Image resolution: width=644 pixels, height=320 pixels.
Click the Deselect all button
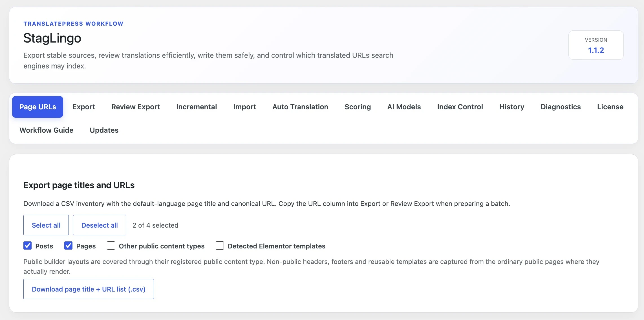pyautogui.click(x=100, y=225)
